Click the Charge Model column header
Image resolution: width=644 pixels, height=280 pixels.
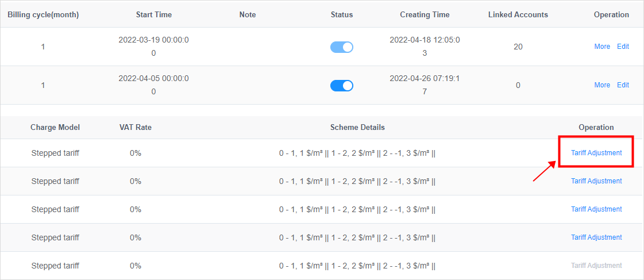[55, 128]
